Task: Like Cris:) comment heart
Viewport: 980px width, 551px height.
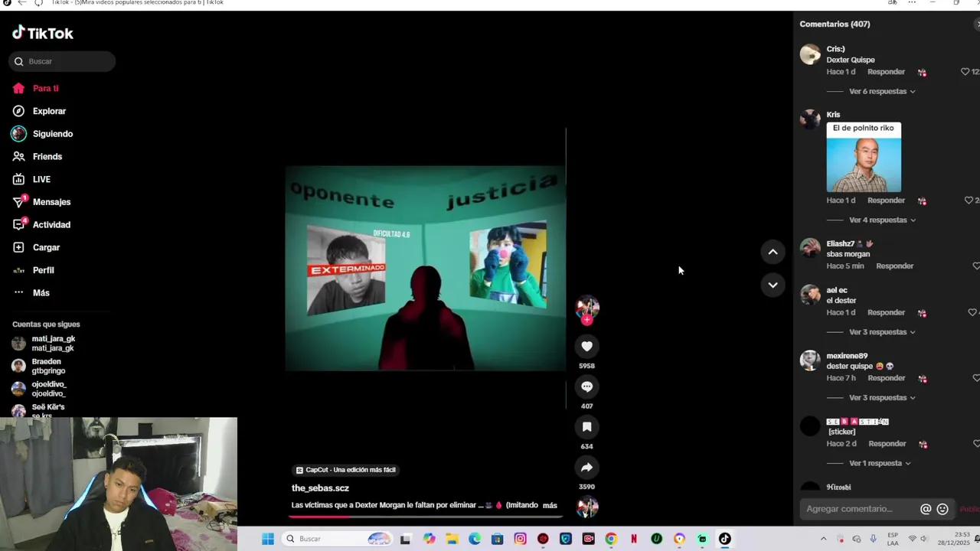Action: coord(965,72)
